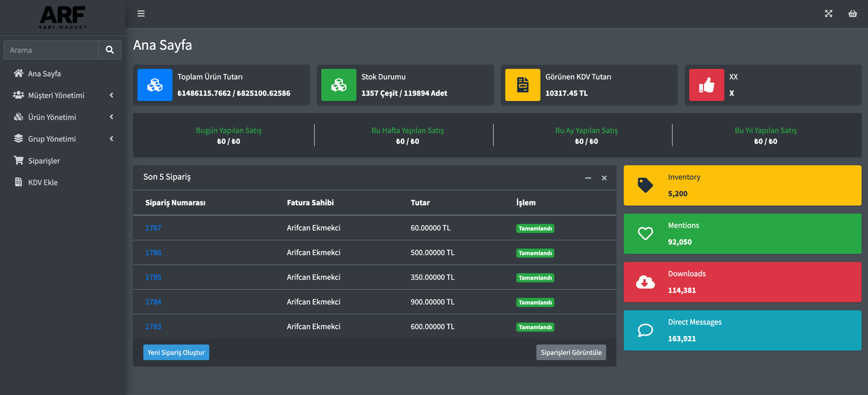Open order number 1786 link
868x395 pixels.
coord(153,252)
